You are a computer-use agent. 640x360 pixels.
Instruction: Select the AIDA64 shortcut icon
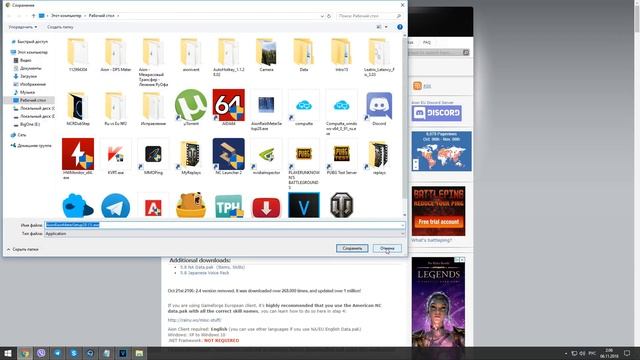point(229,105)
